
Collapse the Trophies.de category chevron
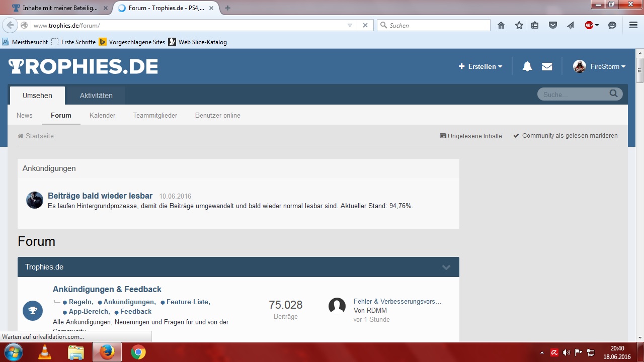pos(446,267)
